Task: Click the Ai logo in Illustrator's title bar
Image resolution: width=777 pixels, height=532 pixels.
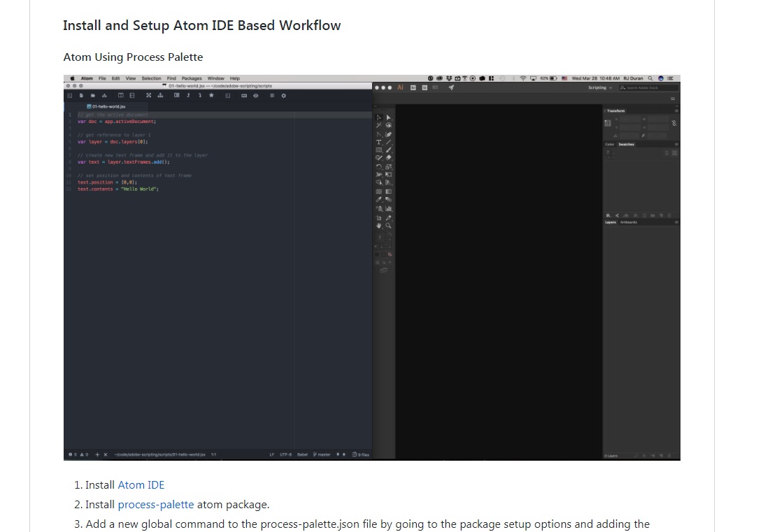Action: tap(401, 87)
